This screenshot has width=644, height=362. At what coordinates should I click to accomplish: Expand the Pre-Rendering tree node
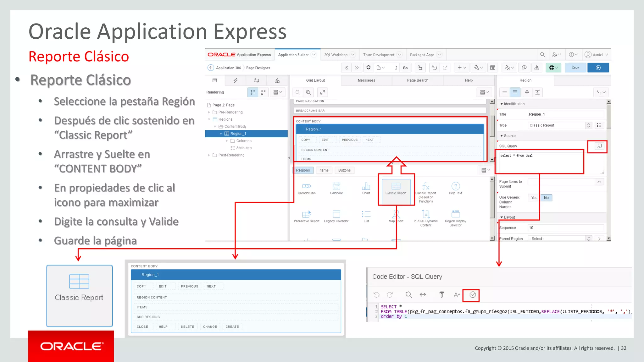pyautogui.click(x=209, y=112)
